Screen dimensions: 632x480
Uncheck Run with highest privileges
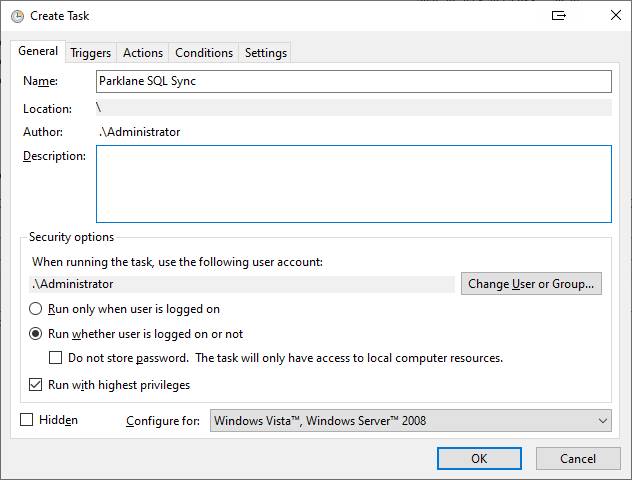point(35,385)
